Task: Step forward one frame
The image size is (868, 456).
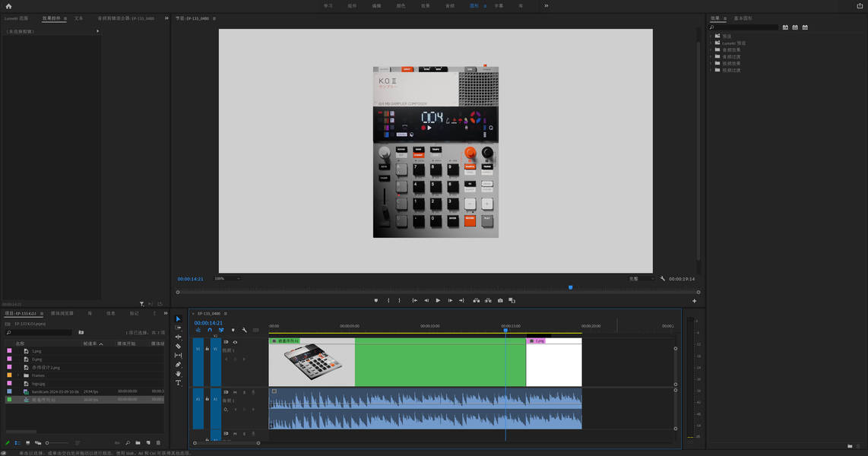Action: 450,300
